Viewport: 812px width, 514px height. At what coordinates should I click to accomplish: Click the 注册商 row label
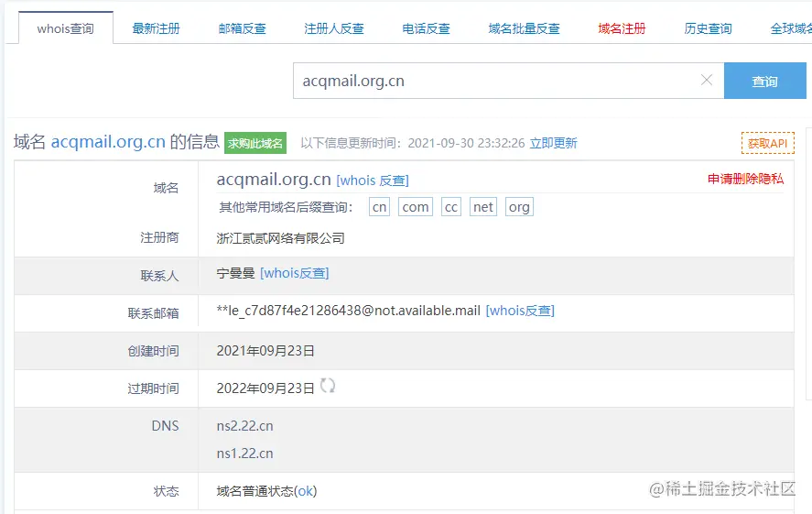click(x=159, y=237)
